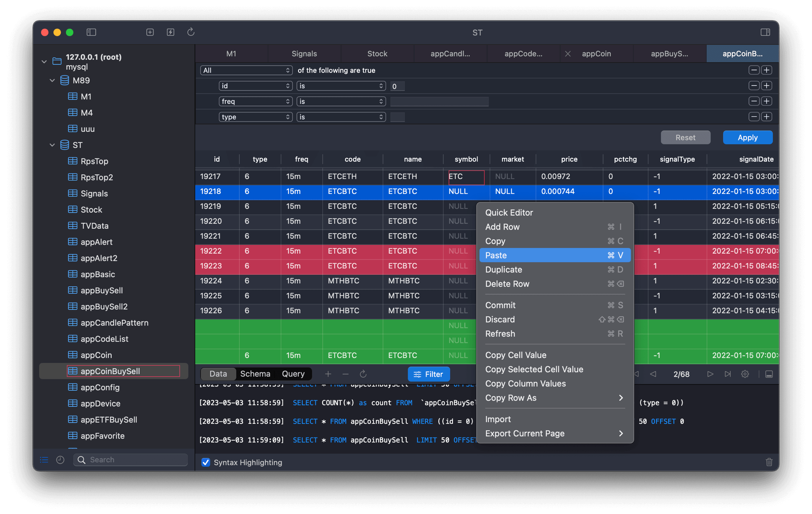This screenshot has width=812, height=514.
Task: Choose Paste from context menu
Action: click(555, 255)
